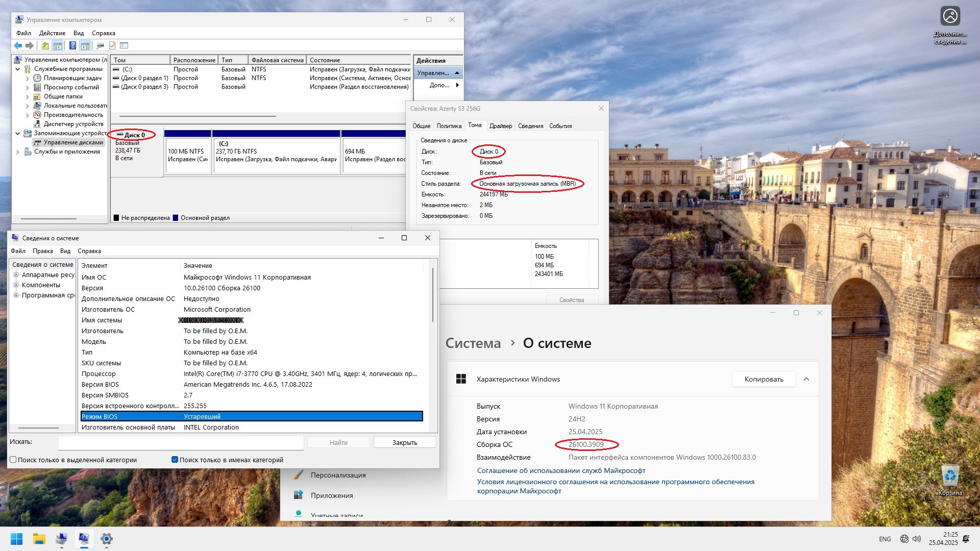
Task: Click the blue Back arrow in toolbar
Action: [x=18, y=46]
